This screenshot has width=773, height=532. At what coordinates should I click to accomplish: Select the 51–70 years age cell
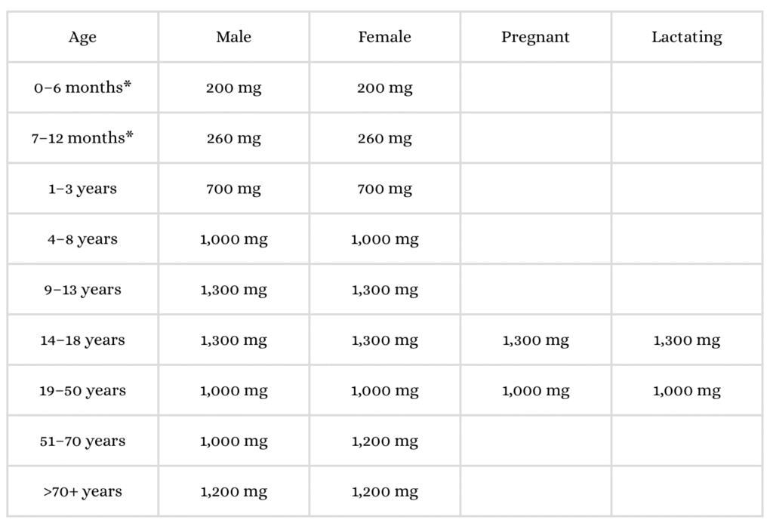click(x=82, y=441)
